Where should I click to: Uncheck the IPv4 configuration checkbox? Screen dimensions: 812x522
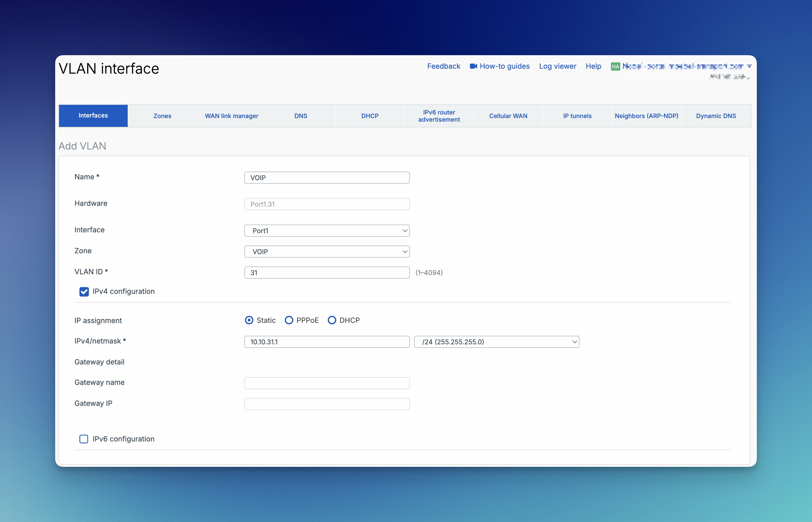(x=84, y=292)
